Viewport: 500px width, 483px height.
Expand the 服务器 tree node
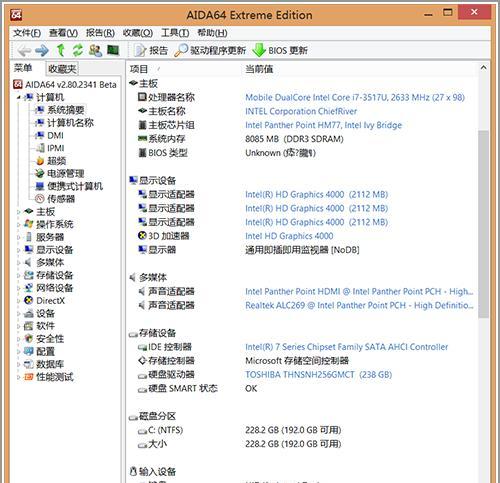pyautogui.click(x=19, y=237)
